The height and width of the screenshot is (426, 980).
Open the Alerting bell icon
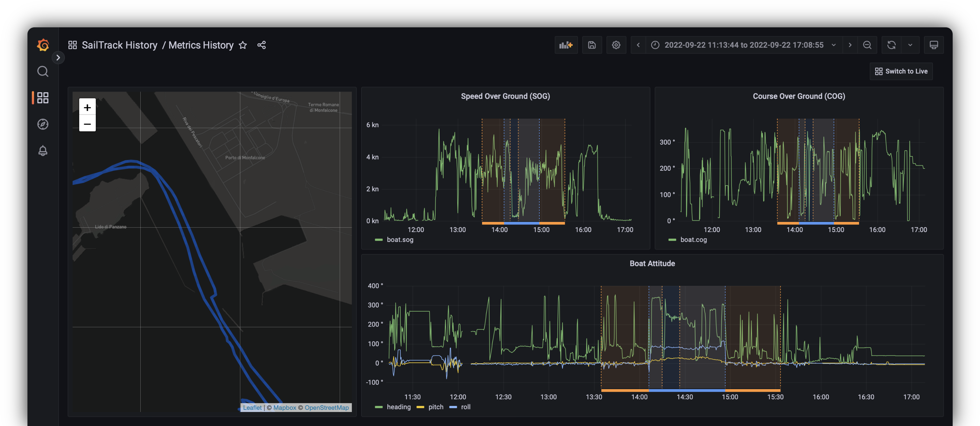(x=43, y=151)
